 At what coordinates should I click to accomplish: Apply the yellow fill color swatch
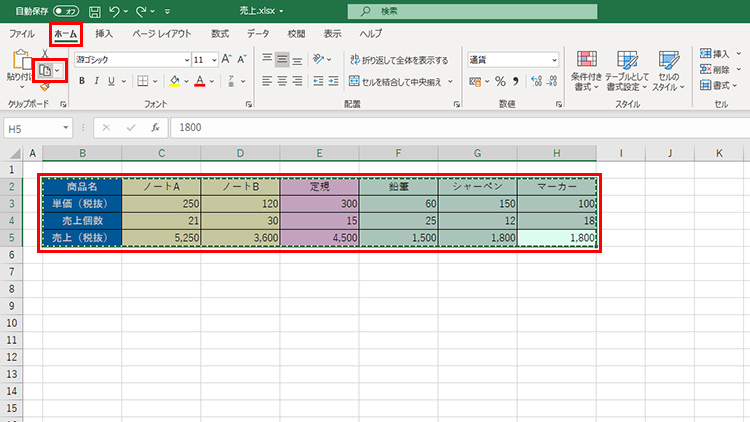174,81
